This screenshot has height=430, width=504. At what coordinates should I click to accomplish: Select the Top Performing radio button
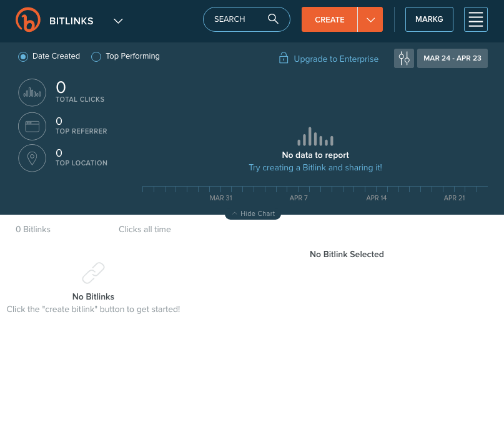point(96,57)
